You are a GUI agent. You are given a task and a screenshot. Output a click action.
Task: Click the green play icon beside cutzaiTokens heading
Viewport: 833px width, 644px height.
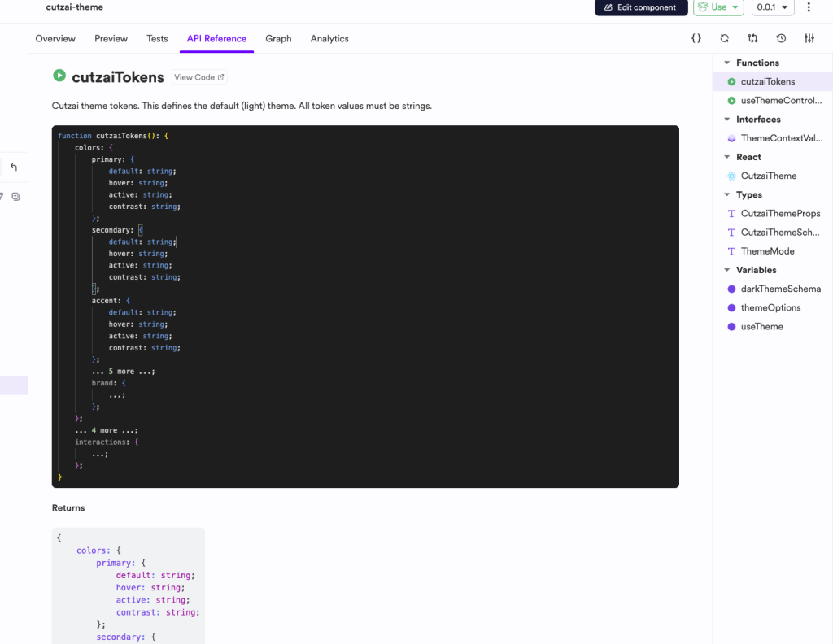pos(59,76)
